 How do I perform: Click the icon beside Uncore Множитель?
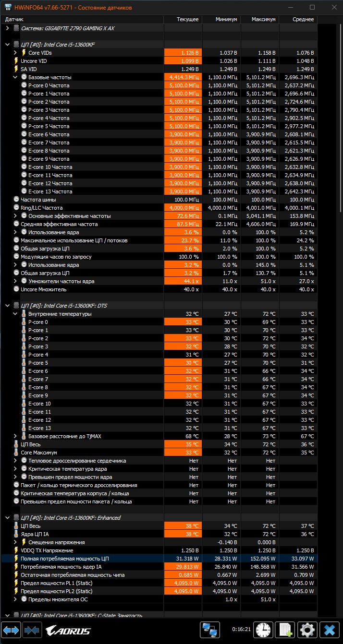pyautogui.click(x=16, y=289)
